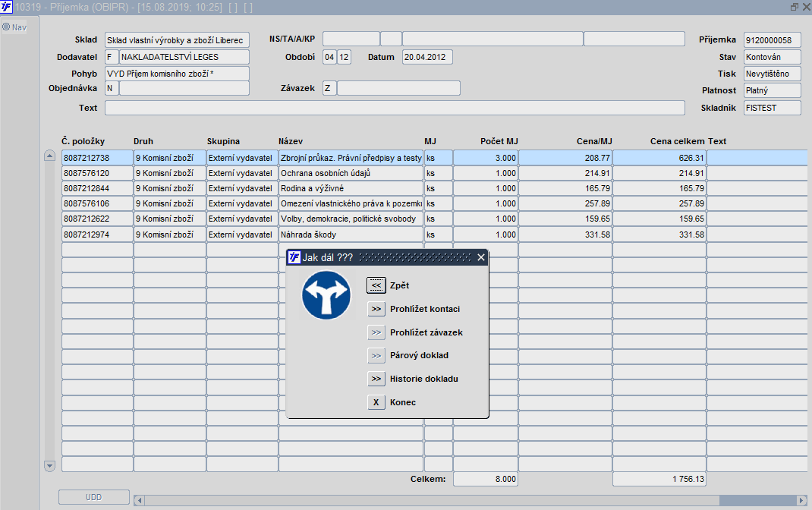
Task: Select the row with item 8087212738
Action: 96,158
